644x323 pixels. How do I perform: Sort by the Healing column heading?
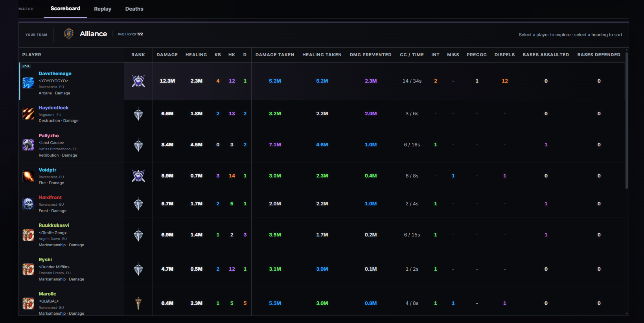(x=196, y=55)
